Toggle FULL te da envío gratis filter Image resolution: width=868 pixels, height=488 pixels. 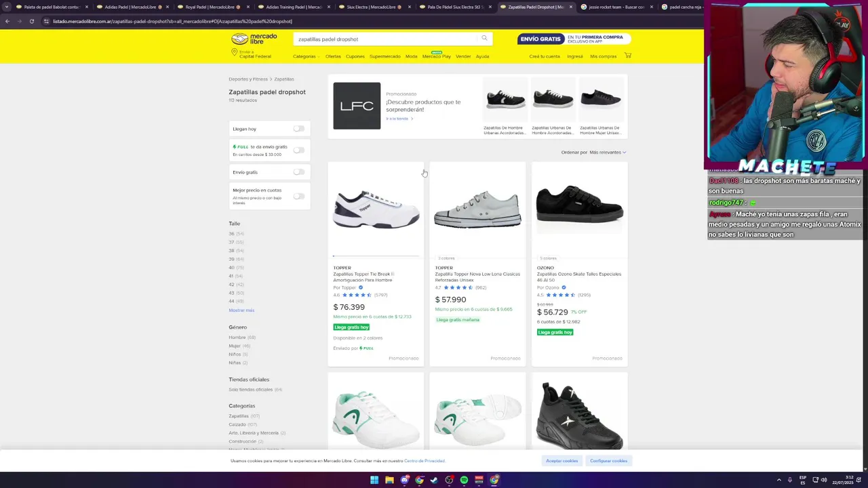click(299, 150)
